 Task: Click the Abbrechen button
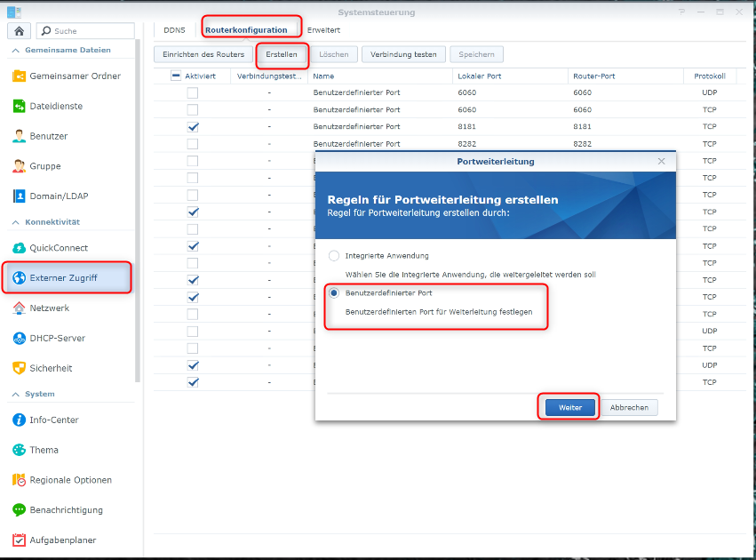pos(629,408)
